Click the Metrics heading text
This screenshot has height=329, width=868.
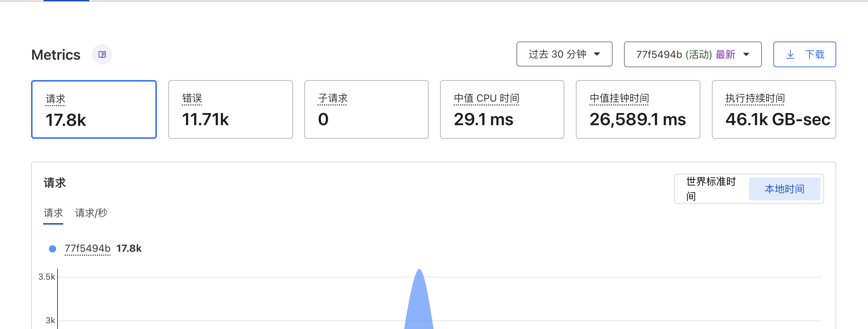[56, 55]
